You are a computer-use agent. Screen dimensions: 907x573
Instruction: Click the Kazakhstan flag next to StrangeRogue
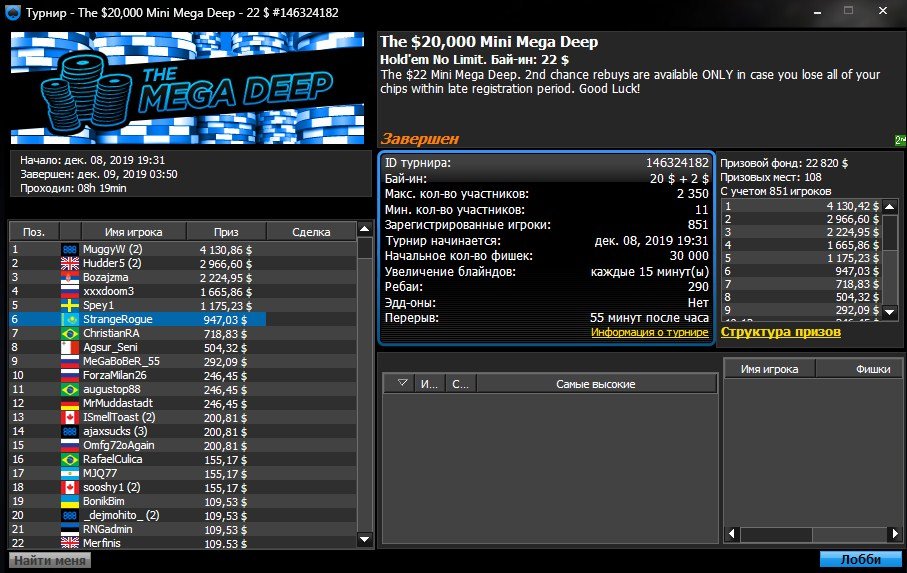pos(70,319)
